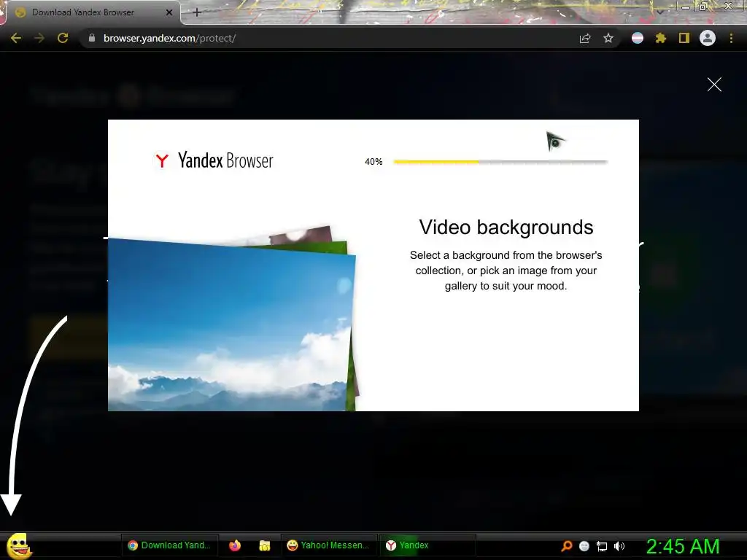
Task: Bookmark this page with the star icon
Action: 608,38
